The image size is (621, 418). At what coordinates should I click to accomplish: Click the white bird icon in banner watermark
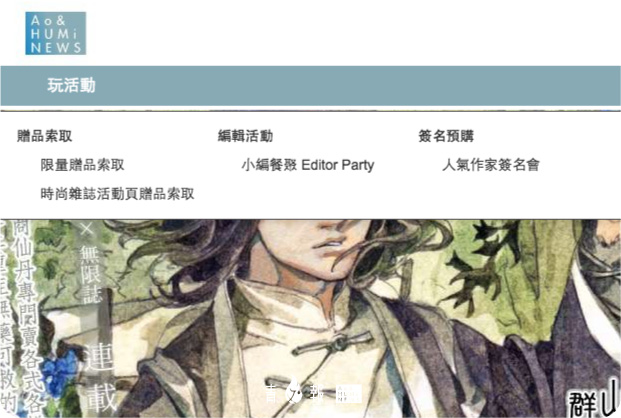click(294, 390)
